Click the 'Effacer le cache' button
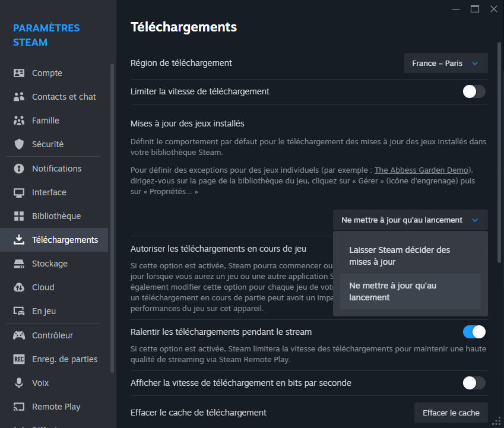 451,413
